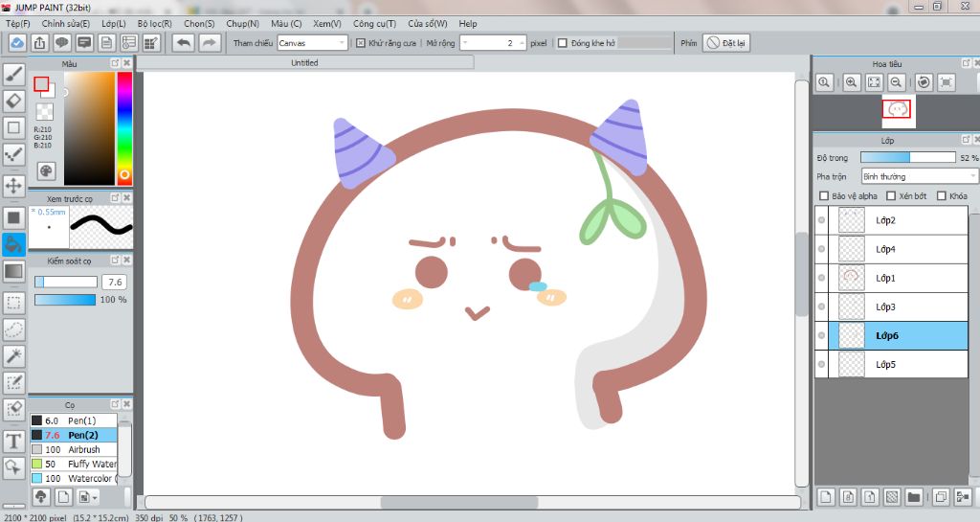The height and width of the screenshot is (522, 980).
Task: Select the Selection Eraser tool
Action: point(13,410)
